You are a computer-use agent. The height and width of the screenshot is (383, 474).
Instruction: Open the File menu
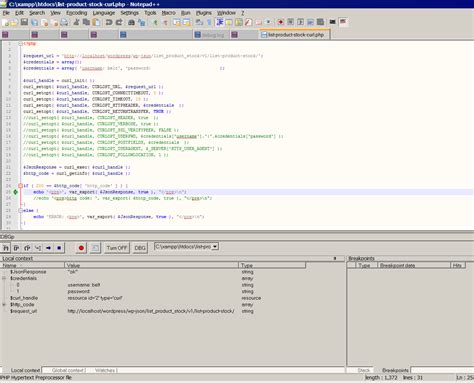[x=6, y=13]
